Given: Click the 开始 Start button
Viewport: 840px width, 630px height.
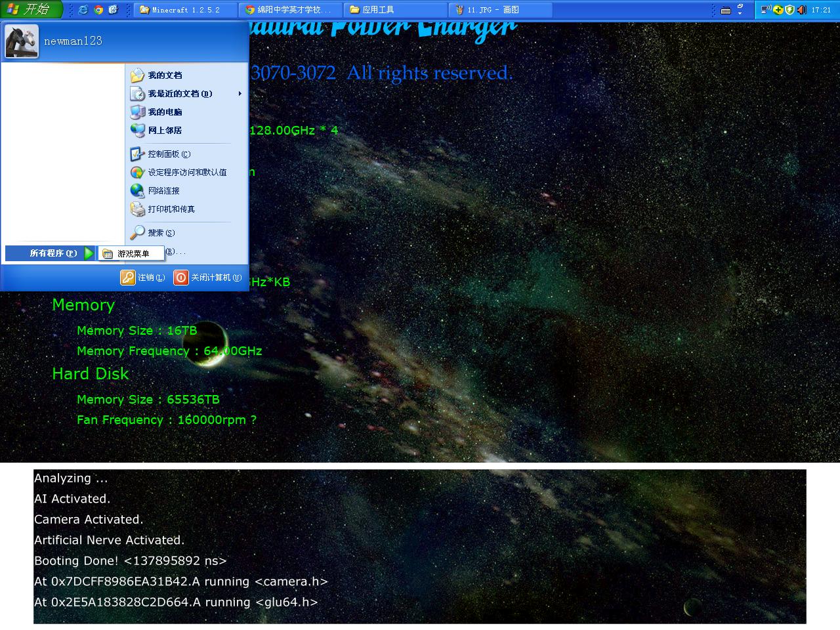Looking at the screenshot, I should coord(31,9).
